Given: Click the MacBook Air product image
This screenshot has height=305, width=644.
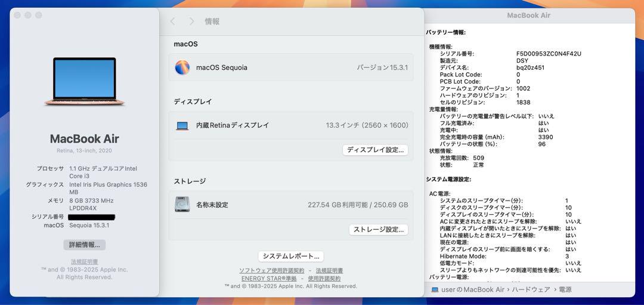Looking at the screenshot, I should pos(85,81).
